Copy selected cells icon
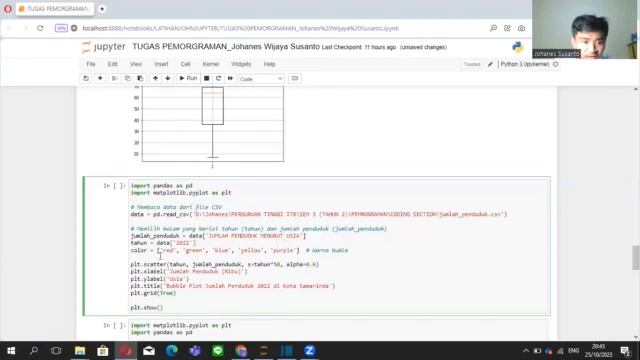Viewport: 640px width, 360px height. tap(127, 78)
